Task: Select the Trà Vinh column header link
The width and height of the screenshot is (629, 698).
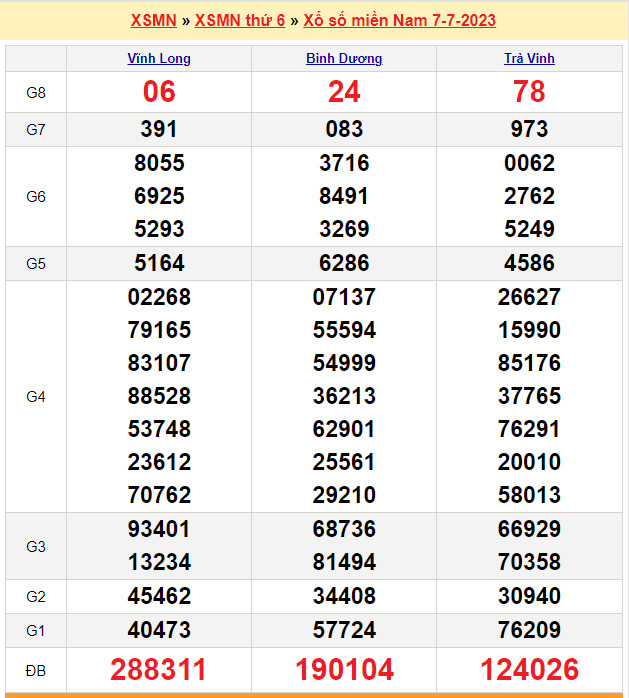Action: 529,58
